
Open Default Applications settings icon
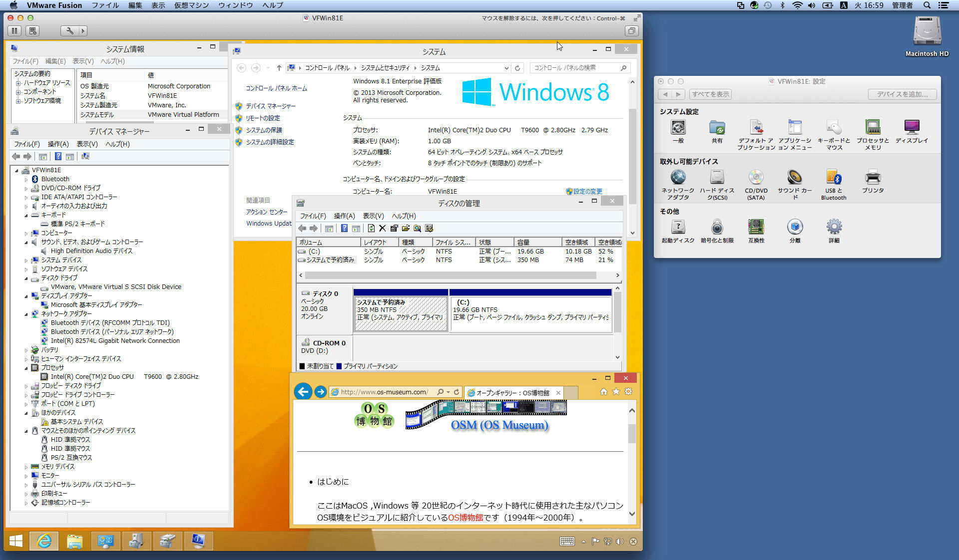(x=756, y=127)
